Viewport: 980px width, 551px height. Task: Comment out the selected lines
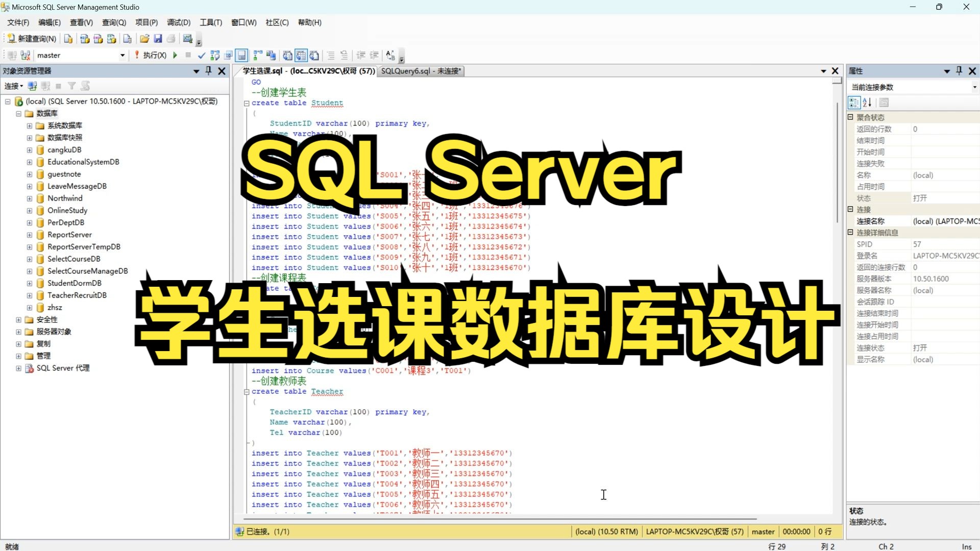point(331,55)
